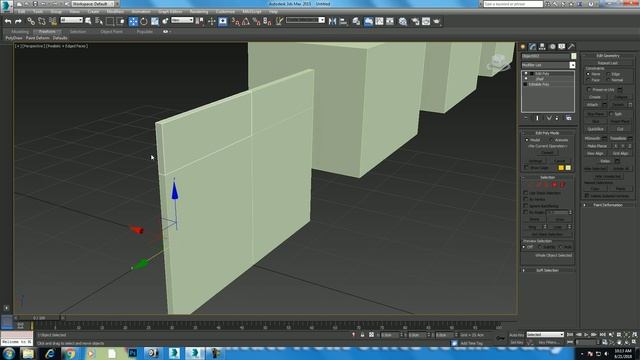Switch to the Create command panel tab

tap(523, 47)
